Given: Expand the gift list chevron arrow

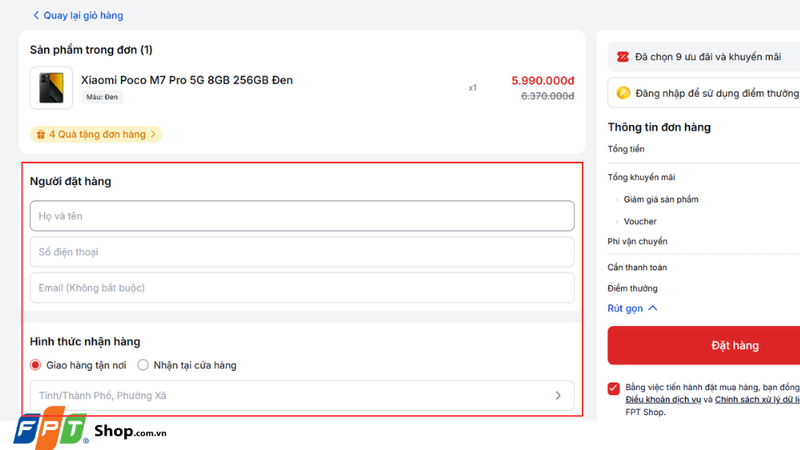Looking at the screenshot, I should 153,134.
